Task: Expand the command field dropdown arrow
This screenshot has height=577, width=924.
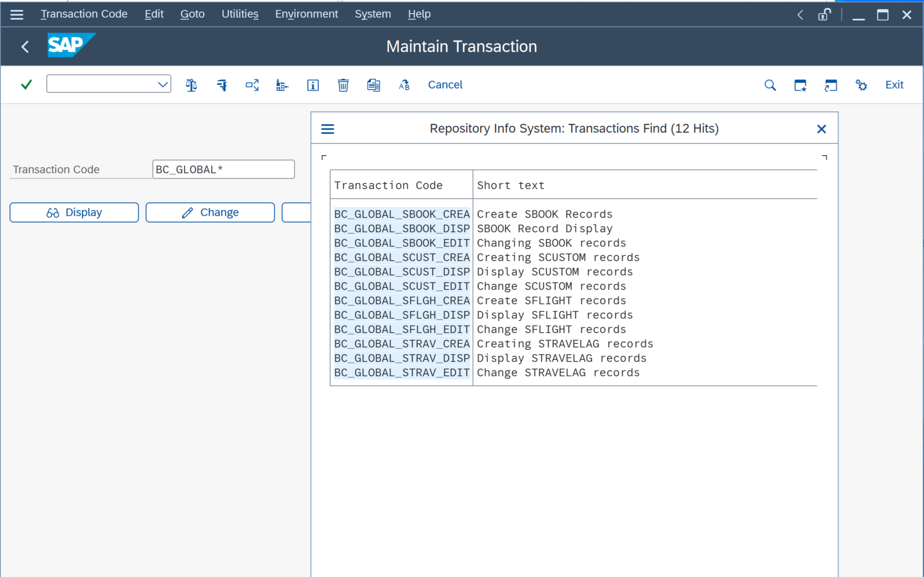Action: (163, 84)
